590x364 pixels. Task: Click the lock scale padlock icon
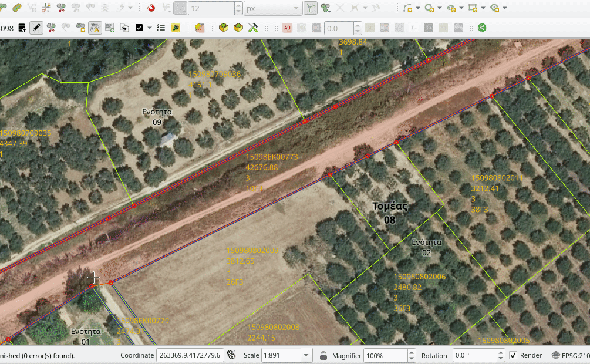click(323, 355)
